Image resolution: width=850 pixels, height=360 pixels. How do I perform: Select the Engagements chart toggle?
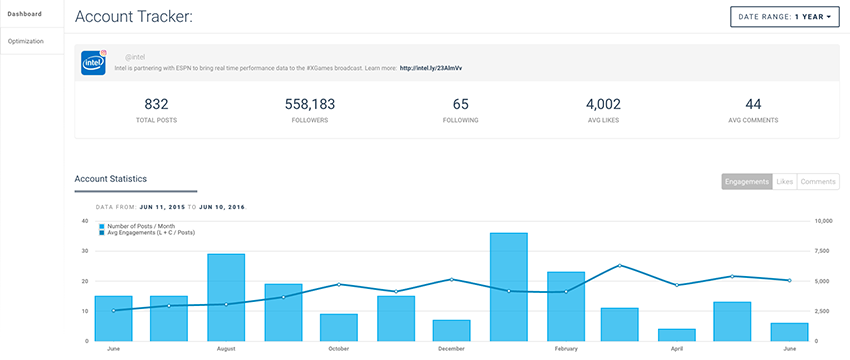(x=746, y=182)
